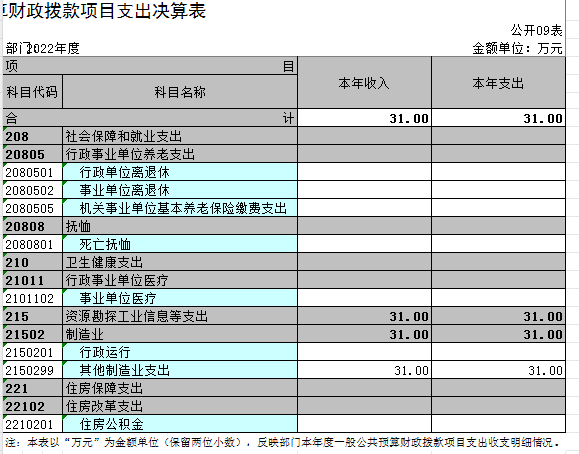Viewport: 579px width, 454px height.
Task: Select the 公开09表 label cell
Action: click(536, 30)
